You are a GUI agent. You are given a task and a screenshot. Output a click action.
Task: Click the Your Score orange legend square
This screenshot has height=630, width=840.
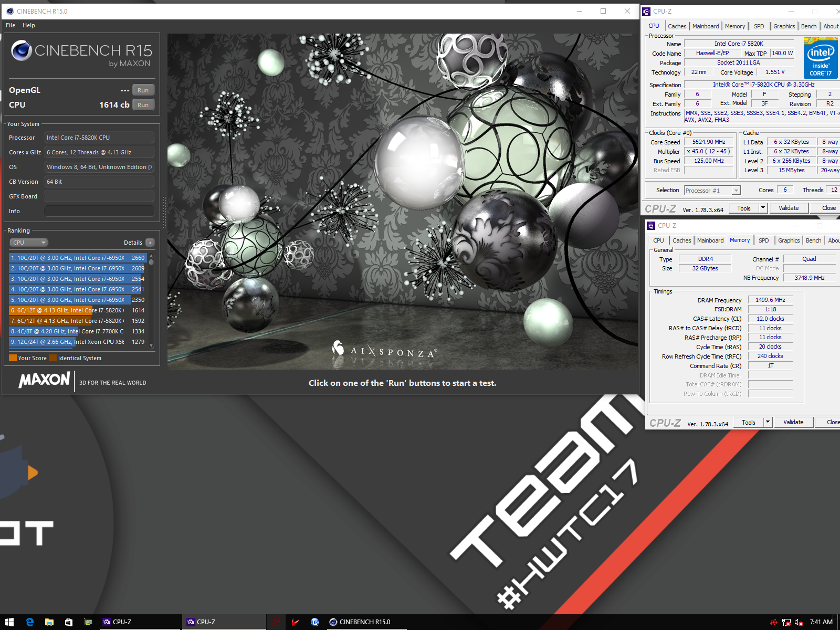[x=13, y=358]
